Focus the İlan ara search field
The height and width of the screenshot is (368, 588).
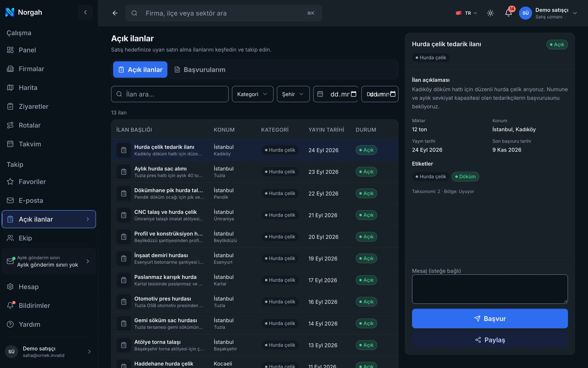(170, 94)
